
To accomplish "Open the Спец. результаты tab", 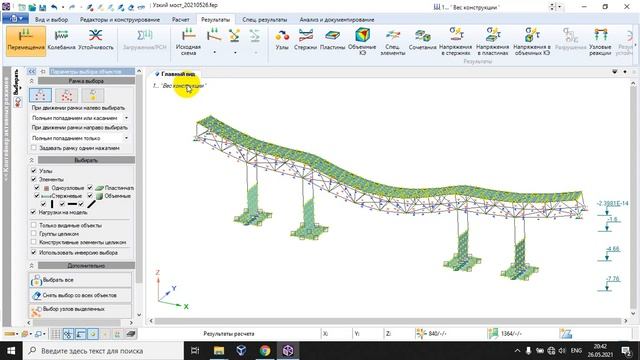I will coord(264,20).
